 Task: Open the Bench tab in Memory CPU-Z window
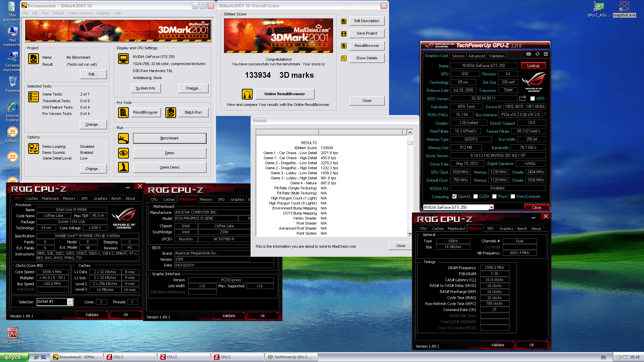tap(522, 229)
